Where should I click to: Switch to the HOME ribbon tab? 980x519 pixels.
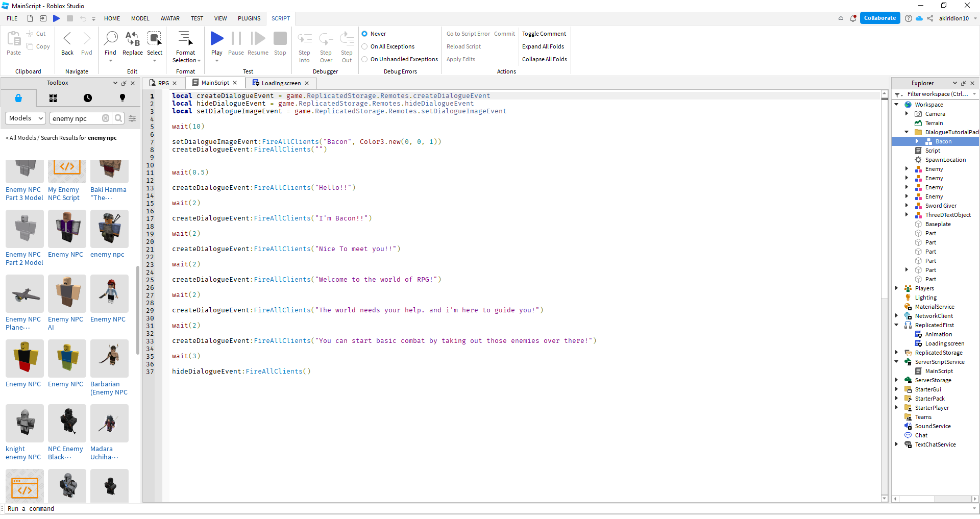click(112, 18)
